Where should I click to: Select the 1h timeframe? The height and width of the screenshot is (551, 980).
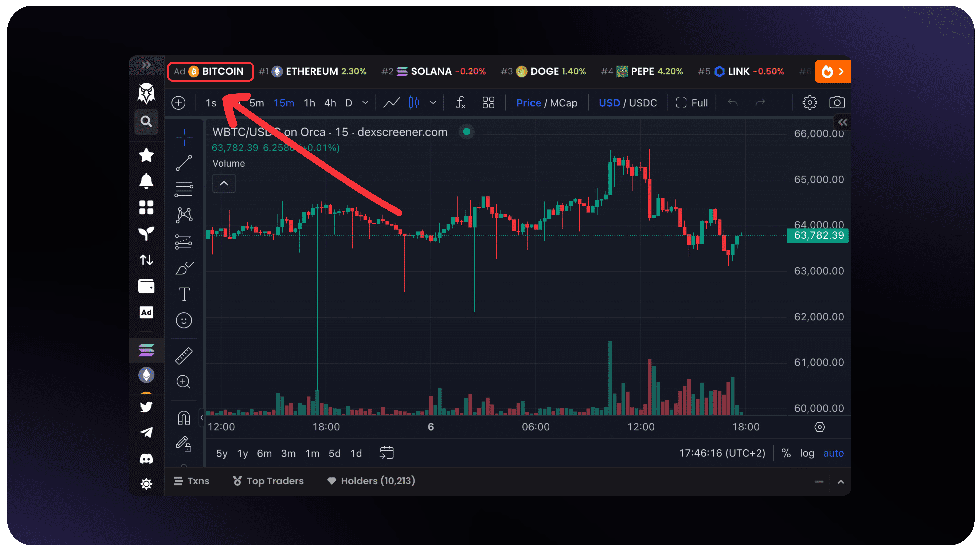tap(310, 103)
